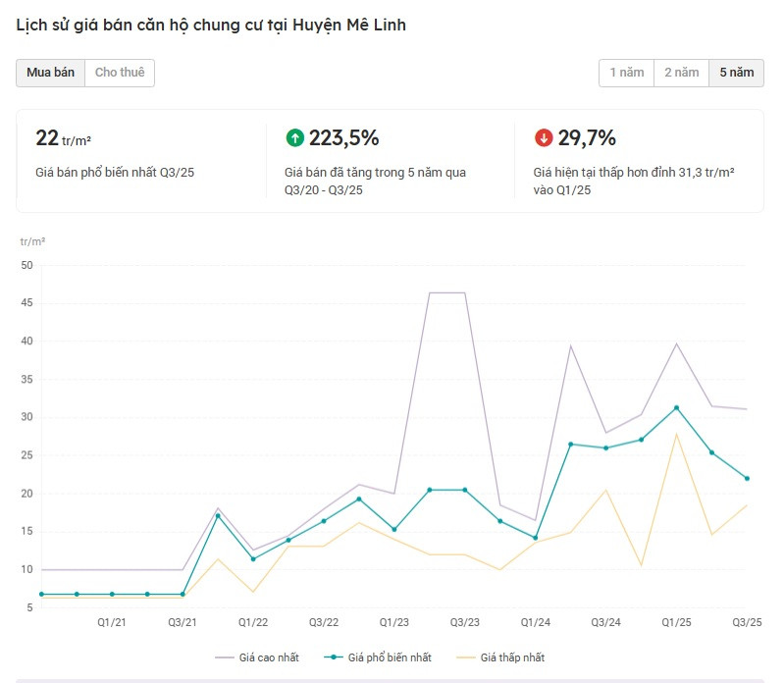Pick the 5 năm time range
Screen dimensions: 784x683
(736, 73)
